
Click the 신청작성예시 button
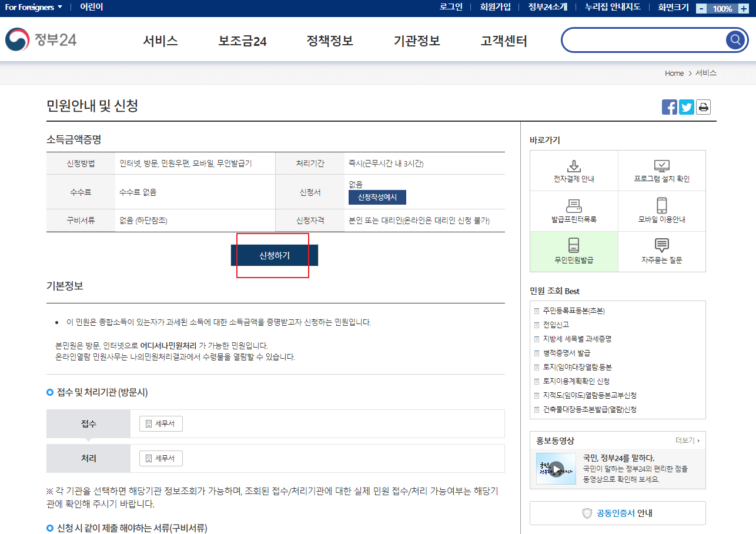click(x=377, y=198)
